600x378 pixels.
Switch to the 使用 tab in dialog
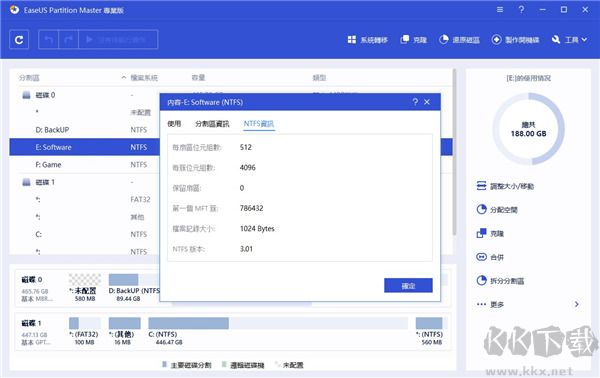coord(174,124)
